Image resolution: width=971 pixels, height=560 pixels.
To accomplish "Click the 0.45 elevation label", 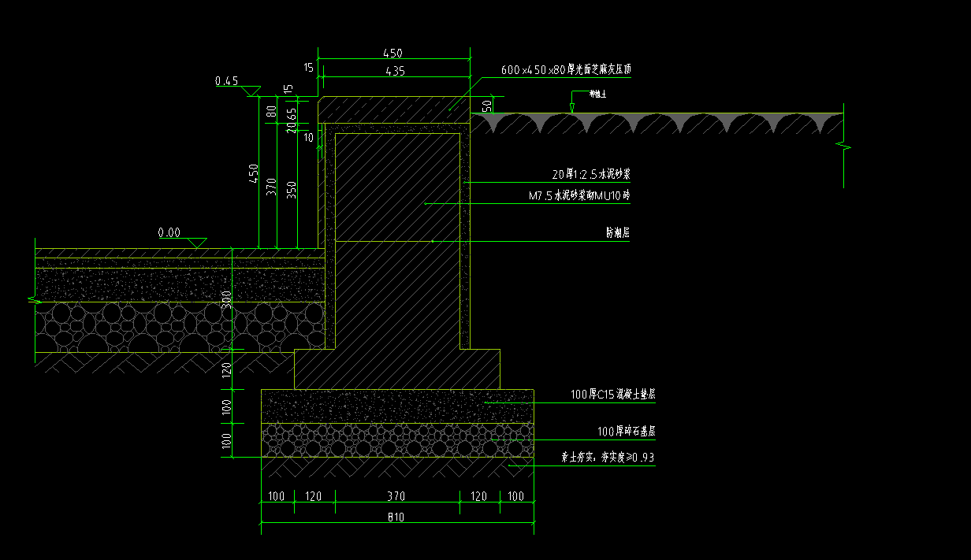I will point(226,81).
